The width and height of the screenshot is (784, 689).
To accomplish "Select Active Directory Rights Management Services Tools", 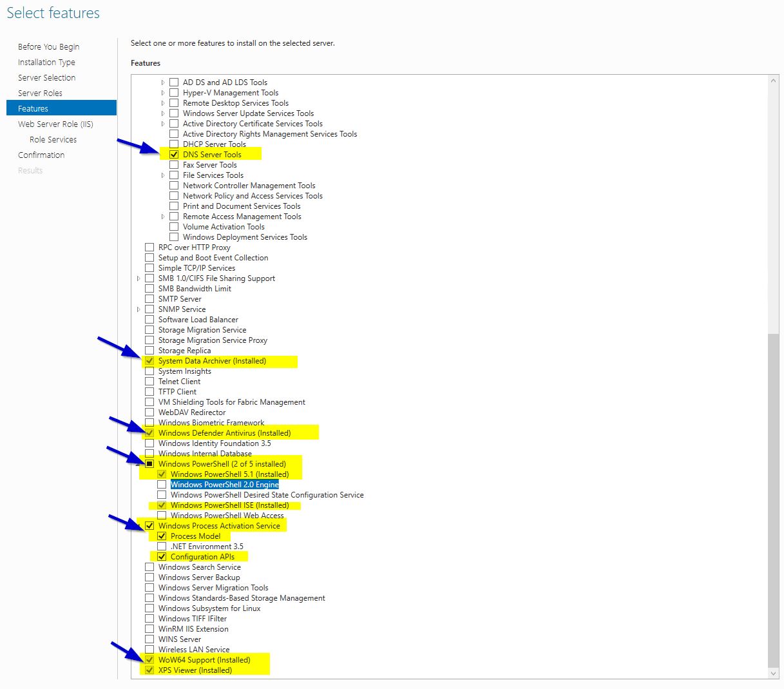I will [270, 134].
